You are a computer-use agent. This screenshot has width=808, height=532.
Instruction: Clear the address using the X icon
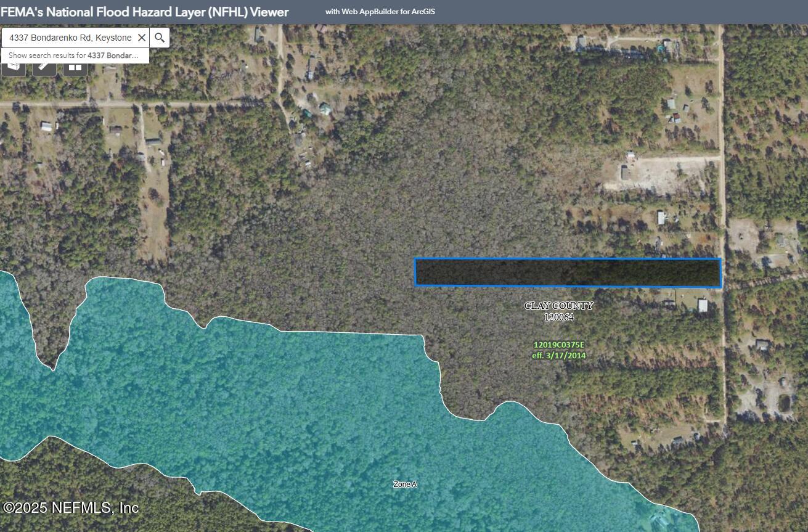click(x=142, y=38)
